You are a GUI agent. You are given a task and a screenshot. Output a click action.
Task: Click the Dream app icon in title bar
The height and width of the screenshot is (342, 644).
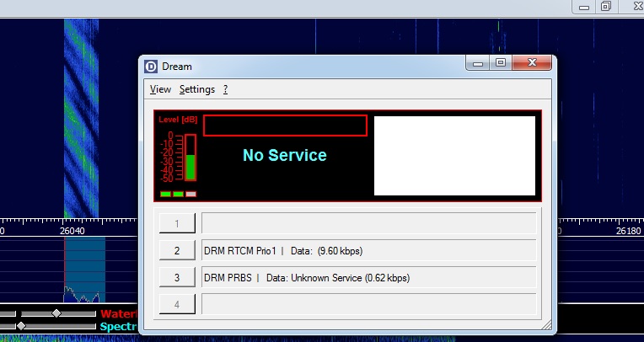(x=151, y=66)
